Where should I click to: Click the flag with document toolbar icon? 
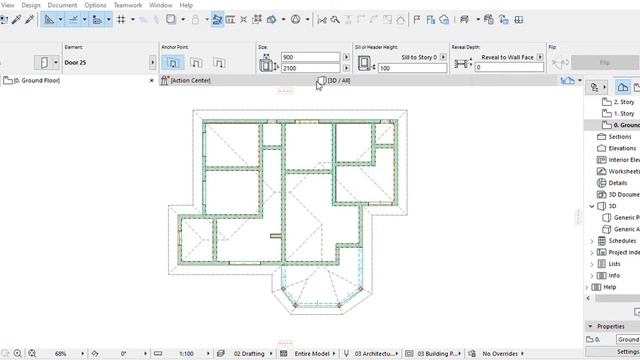[x=431, y=20]
